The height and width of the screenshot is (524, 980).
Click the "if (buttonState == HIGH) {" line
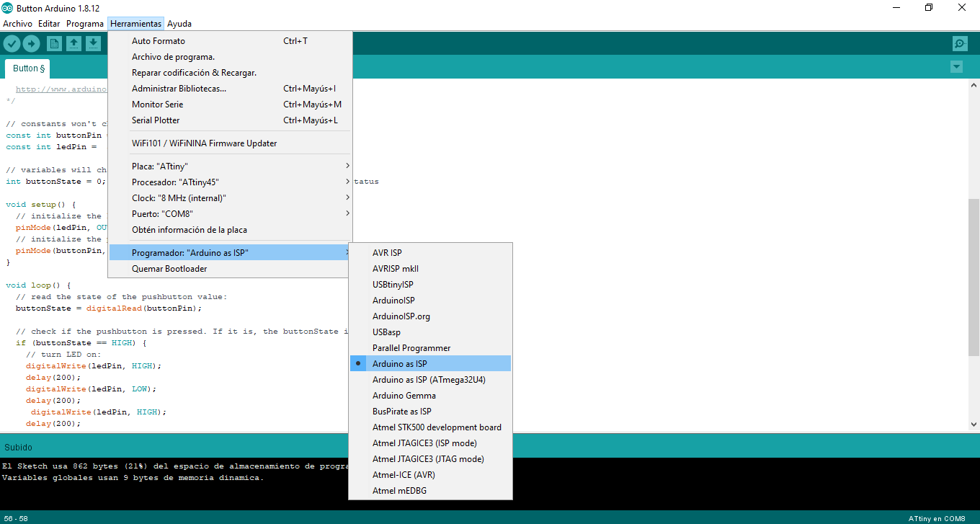coord(81,343)
